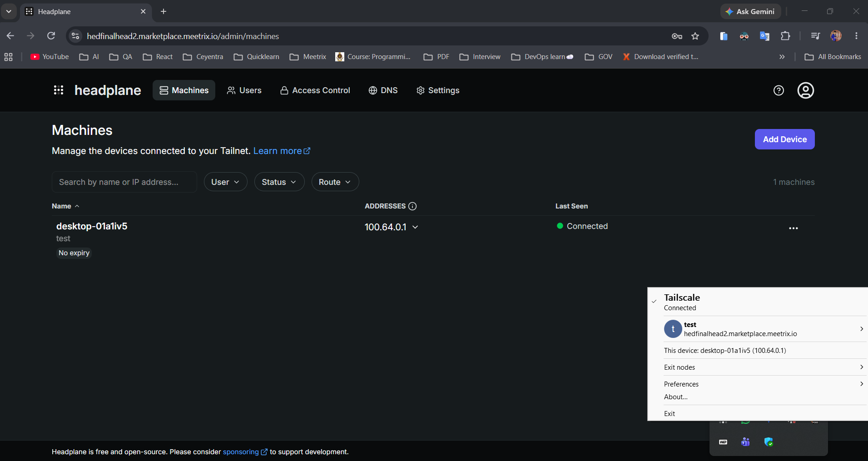Open the DNS tab

pos(383,90)
